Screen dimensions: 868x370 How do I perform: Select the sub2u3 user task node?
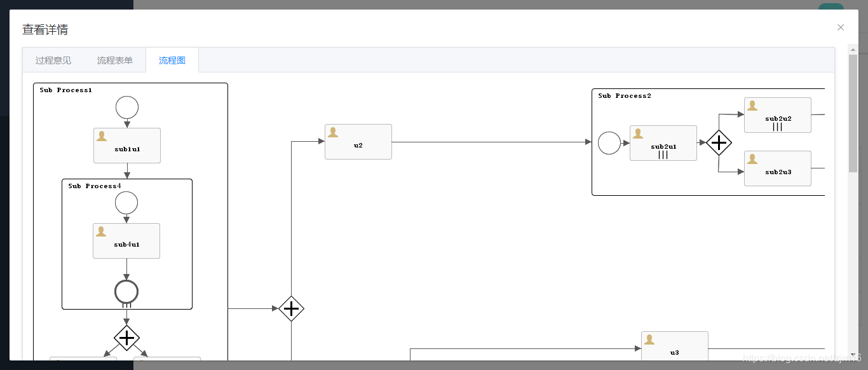click(x=778, y=168)
